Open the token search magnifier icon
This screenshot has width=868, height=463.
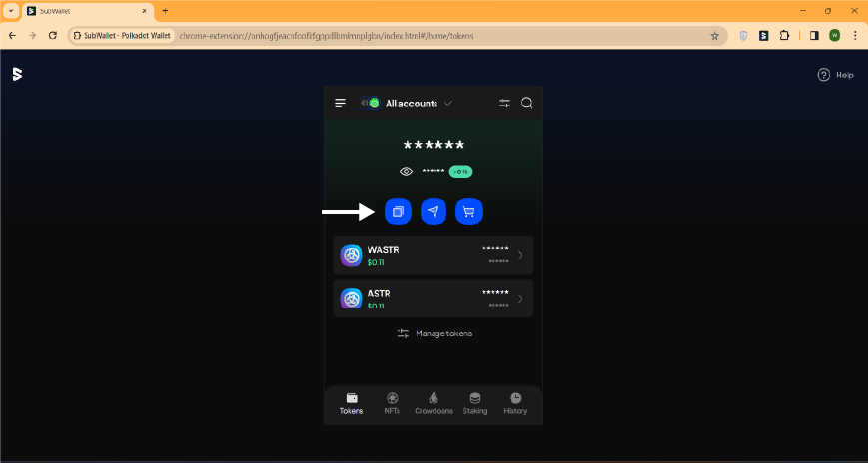pos(527,103)
